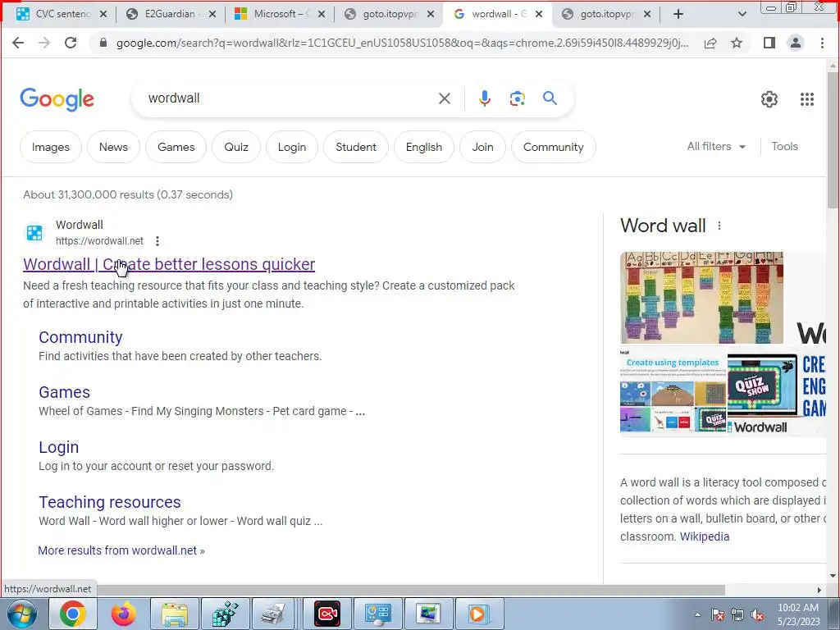Switch to the CVC sentence tab
This screenshot has height=630, width=840.
(62, 14)
